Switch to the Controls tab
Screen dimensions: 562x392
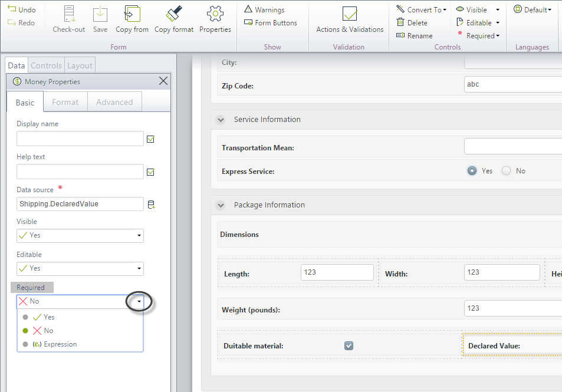click(46, 65)
